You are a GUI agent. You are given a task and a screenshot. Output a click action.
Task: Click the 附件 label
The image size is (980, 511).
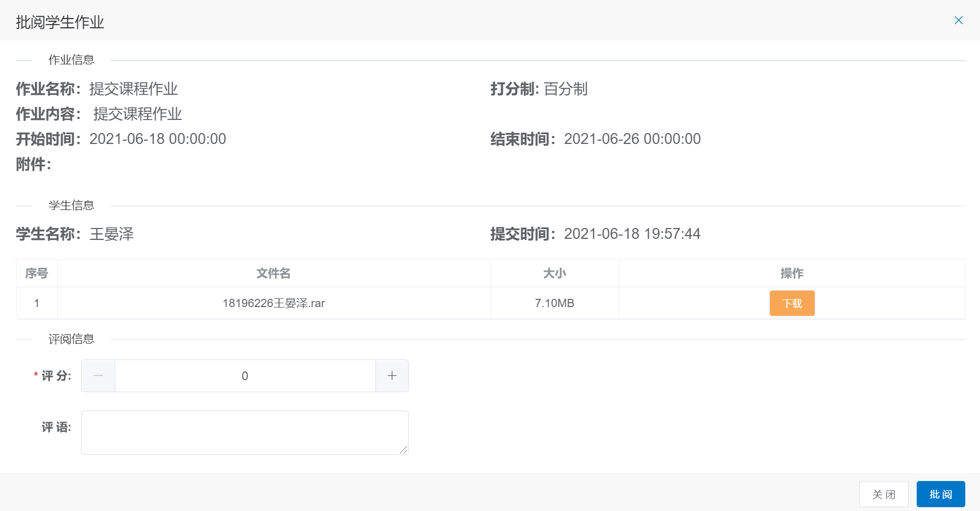(33, 164)
